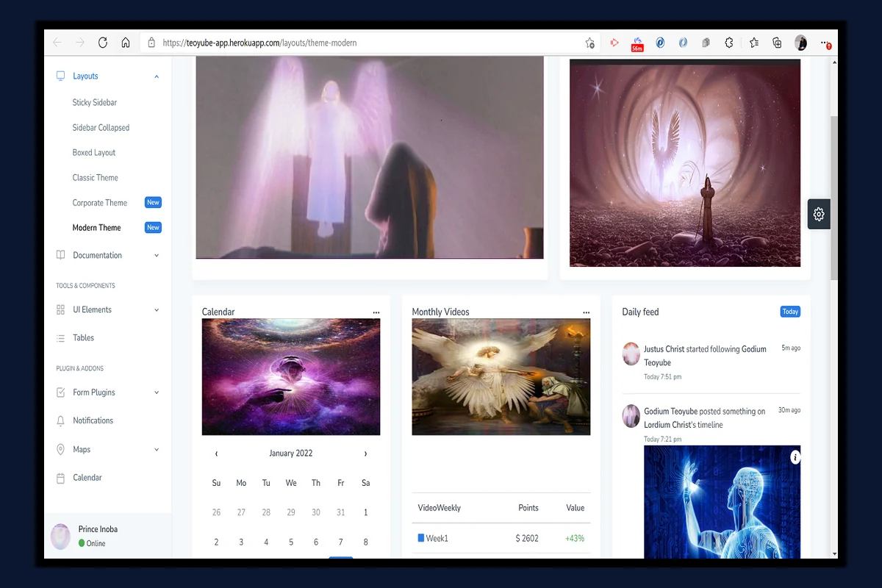Click Justus Christ's avatar in Daily feed
Viewport: 882px width, 588px height.
[x=631, y=354]
